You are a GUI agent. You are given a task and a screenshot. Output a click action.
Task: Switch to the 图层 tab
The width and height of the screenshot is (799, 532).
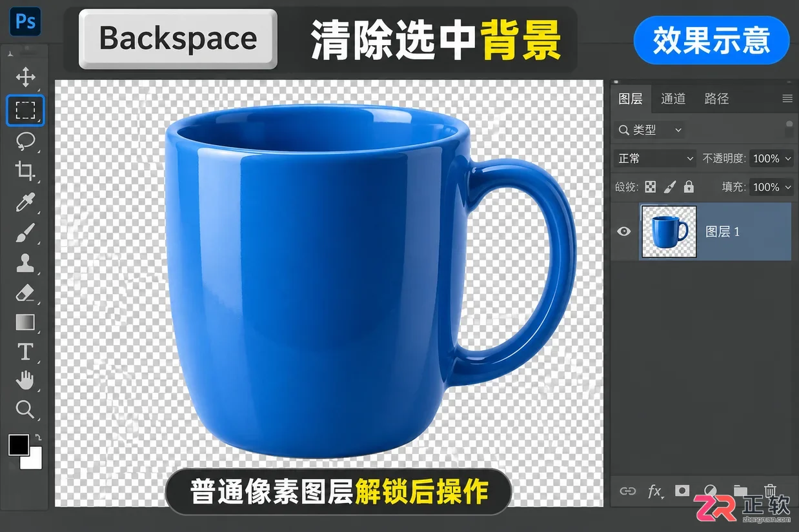pyautogui.click(x=631, y=99)
